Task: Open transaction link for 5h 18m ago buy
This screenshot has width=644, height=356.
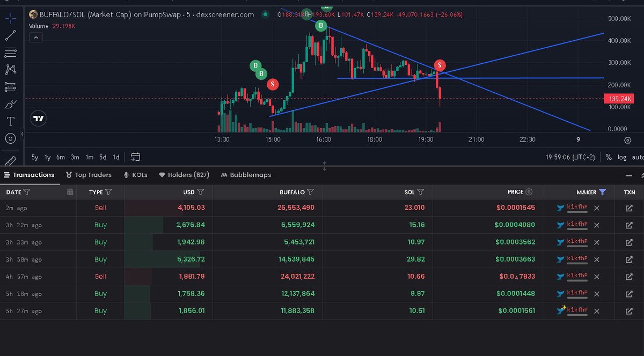Action: coord(629,293)
